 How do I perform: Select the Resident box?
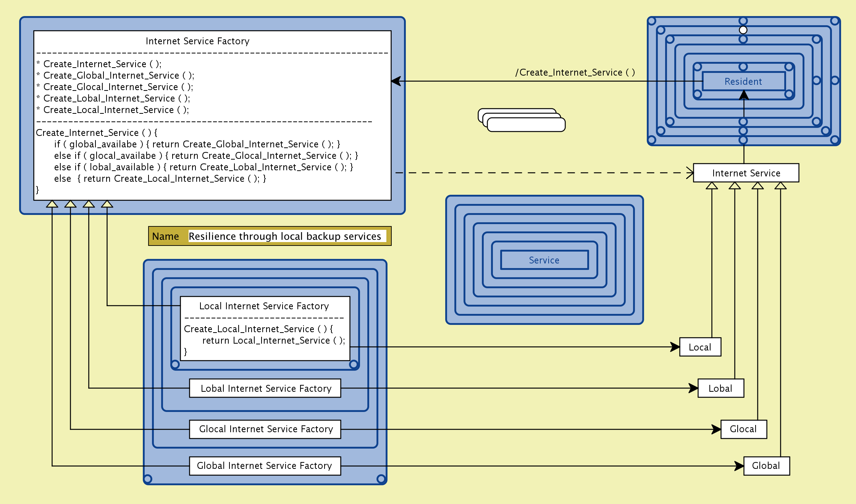(743, 81)
